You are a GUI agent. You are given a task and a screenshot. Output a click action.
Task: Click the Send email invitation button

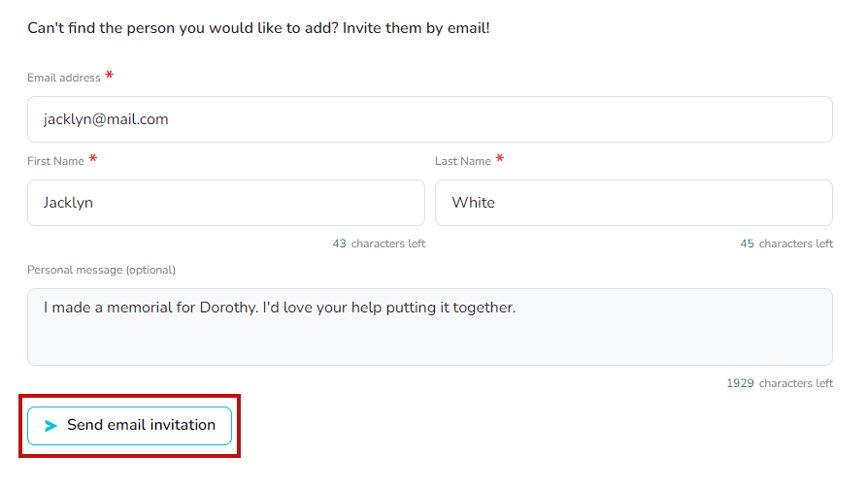129,426
